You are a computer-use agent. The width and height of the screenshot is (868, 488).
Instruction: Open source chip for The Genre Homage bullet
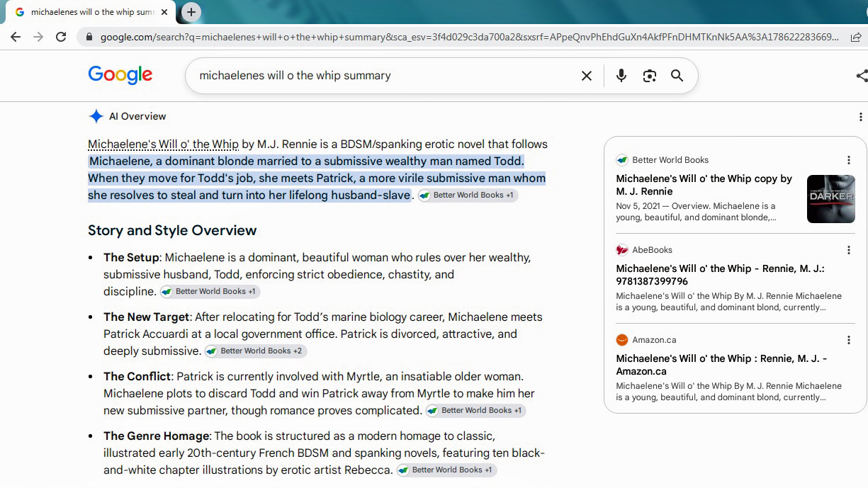(446, 470)
